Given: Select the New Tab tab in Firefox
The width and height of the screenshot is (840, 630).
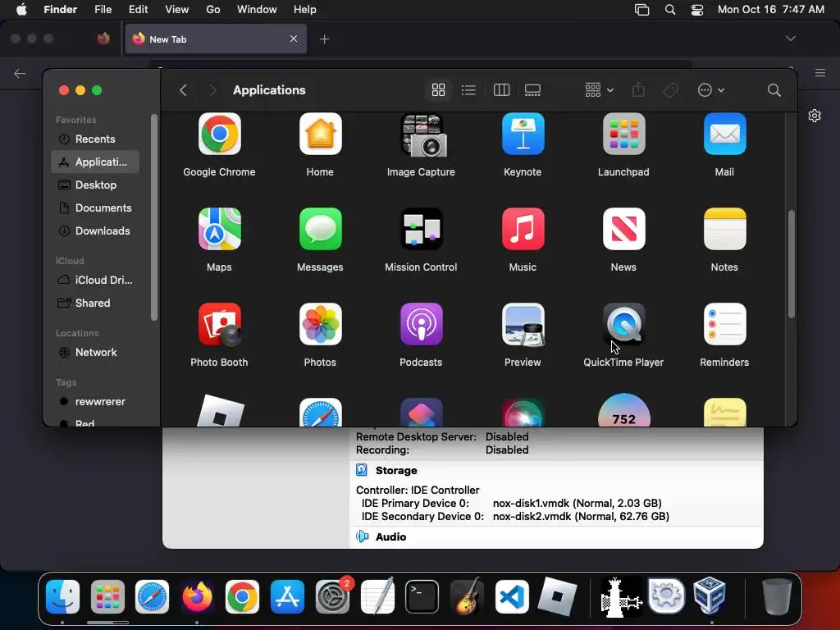Looking at the screenshot, I should 216,39.
